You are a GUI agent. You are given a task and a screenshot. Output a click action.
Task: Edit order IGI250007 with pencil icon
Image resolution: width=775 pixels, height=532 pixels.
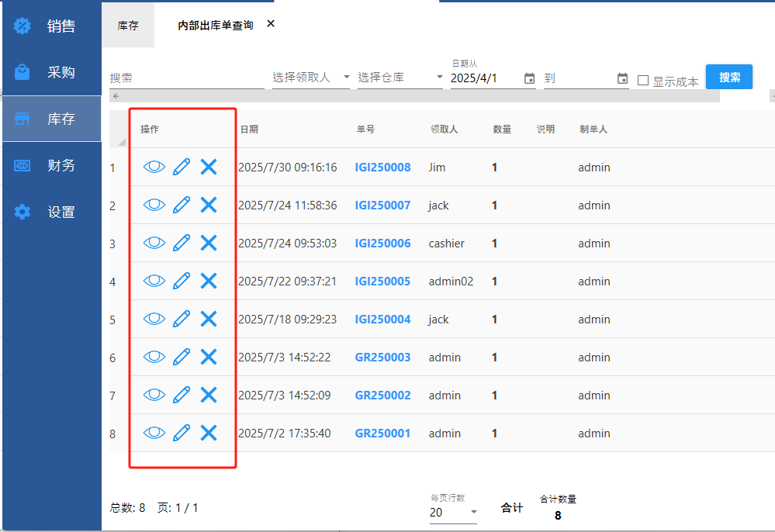pos(182,205)
